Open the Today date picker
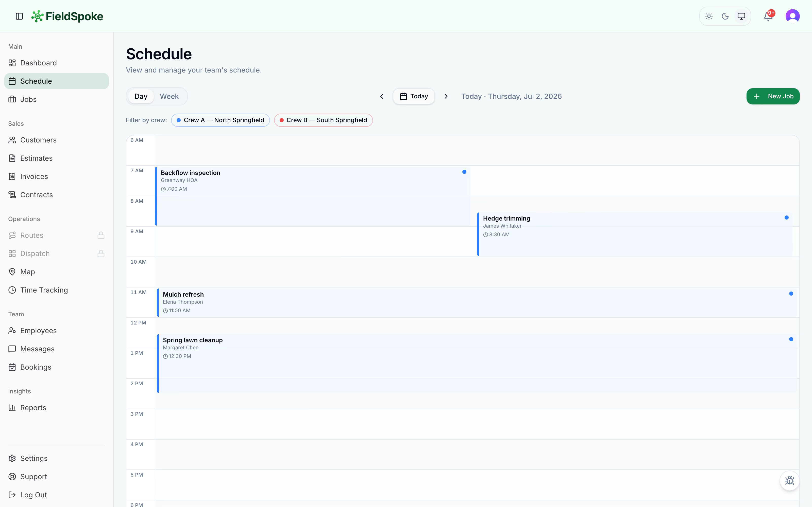 coord(414,97)
